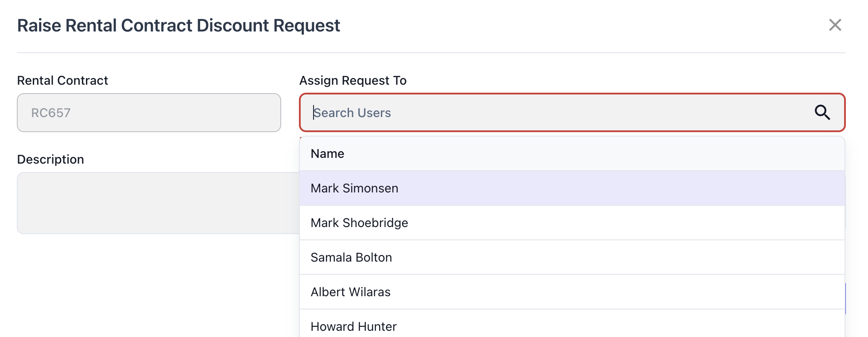Screen dimensions: 868x337
Task: Click the Rental Contract RC657 field
Action: click(x=149, y=113)
